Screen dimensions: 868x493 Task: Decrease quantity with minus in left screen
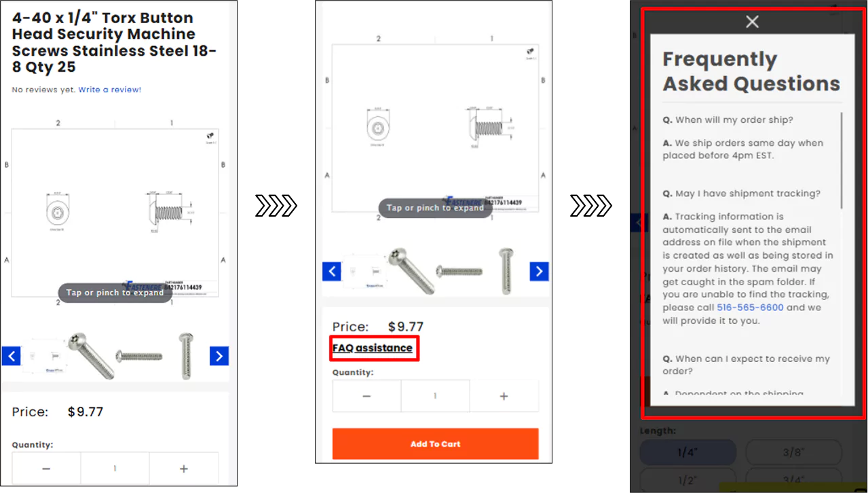(46, 469)
